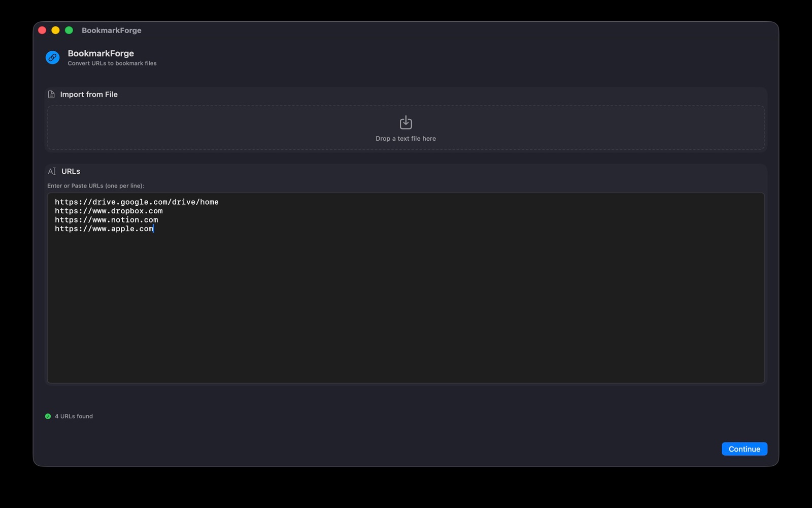Viewport: 812px width, 508px height.
Task: Click the www.dropbox.com URL line
Action: [x=109, y=211]
